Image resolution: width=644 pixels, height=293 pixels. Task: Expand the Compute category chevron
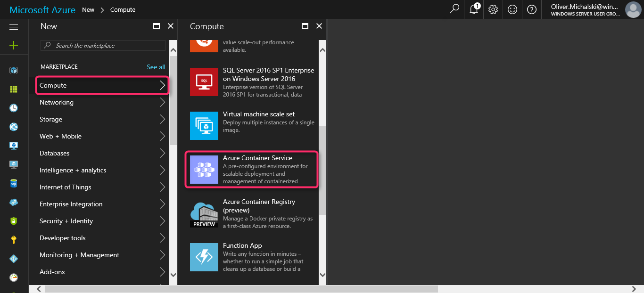coord(162,85)
